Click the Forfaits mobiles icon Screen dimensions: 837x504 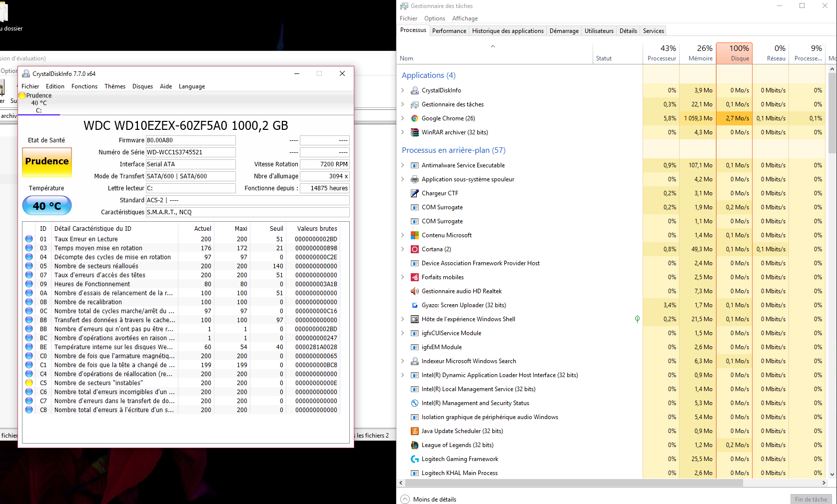[x=414, y=277]
